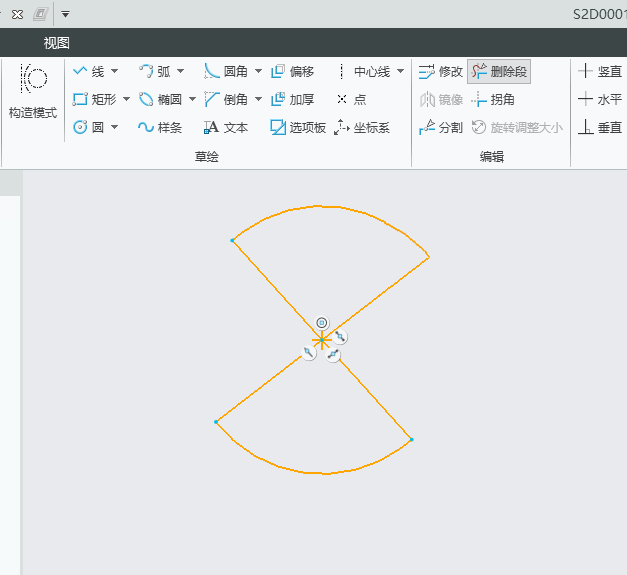Open the 圆 circle dropdown arrow
627x575 pixels.
click(115, 127)
